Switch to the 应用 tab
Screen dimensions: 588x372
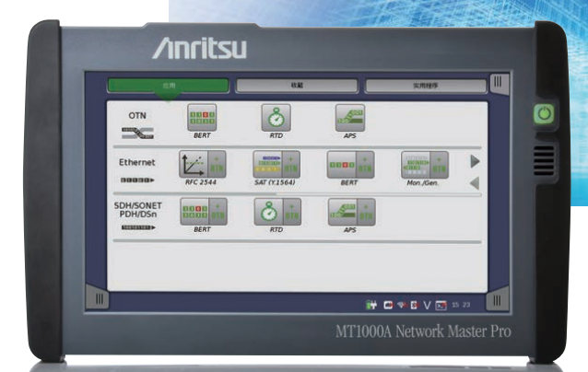pyautogui.click(x=168, y=85)
